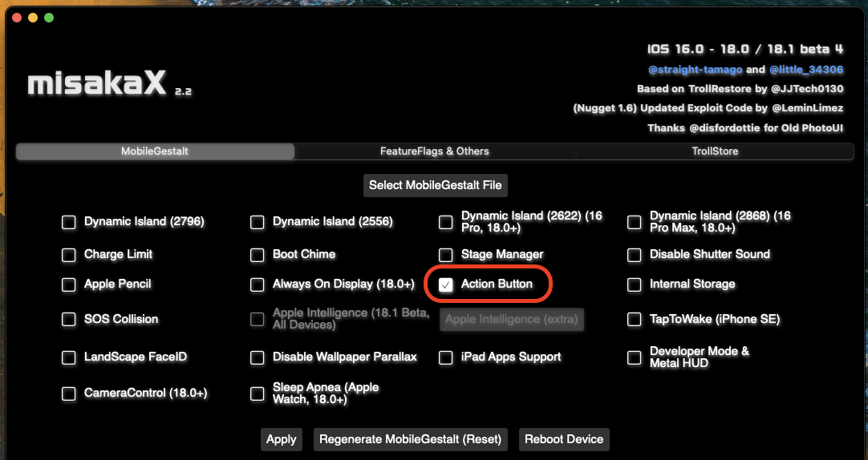Check Disable Wallpaper Parallax

[257, 357]
